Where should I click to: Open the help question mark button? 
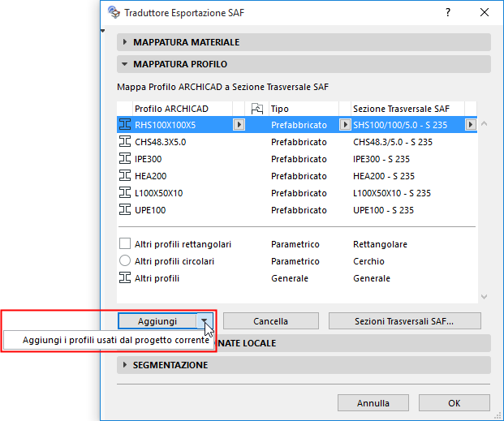click(x=448, y=12)
